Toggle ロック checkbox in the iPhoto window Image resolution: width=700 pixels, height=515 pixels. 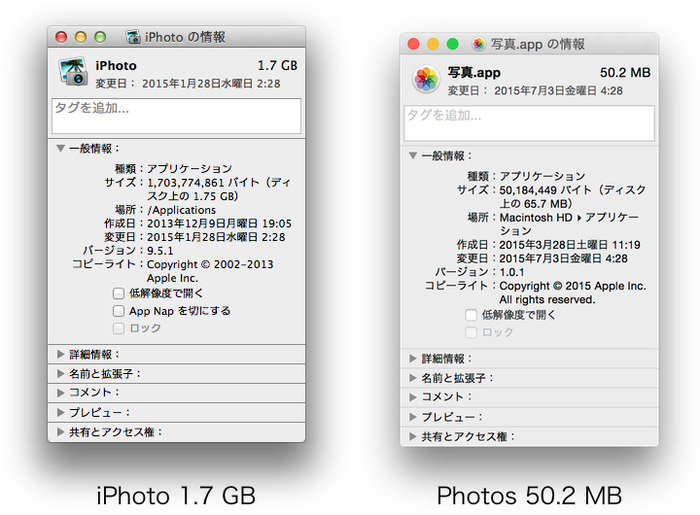point(118,328)
